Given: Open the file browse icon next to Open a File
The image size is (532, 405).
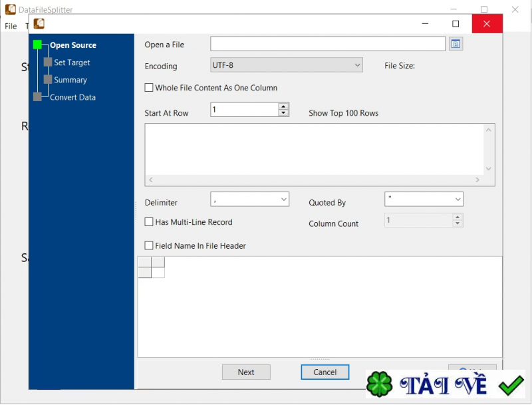Looking at the screenshot, I should coord(455,44).
